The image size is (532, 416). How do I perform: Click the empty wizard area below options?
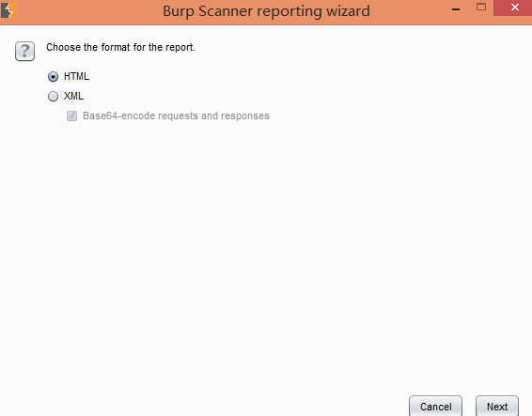pos(266,254)
